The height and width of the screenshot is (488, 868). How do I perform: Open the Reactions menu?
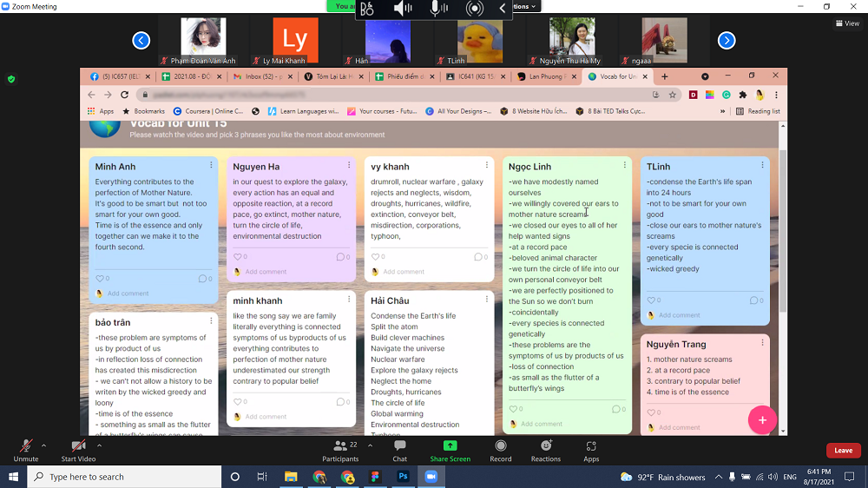(546, 446)
